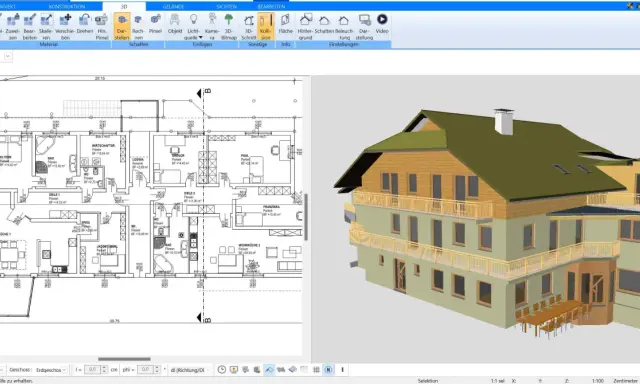This screenshot has height=384, width=640.
Task: Click the vertical scrollbar of floor plan
Action: pyautogui.click(x=306, y=217)
